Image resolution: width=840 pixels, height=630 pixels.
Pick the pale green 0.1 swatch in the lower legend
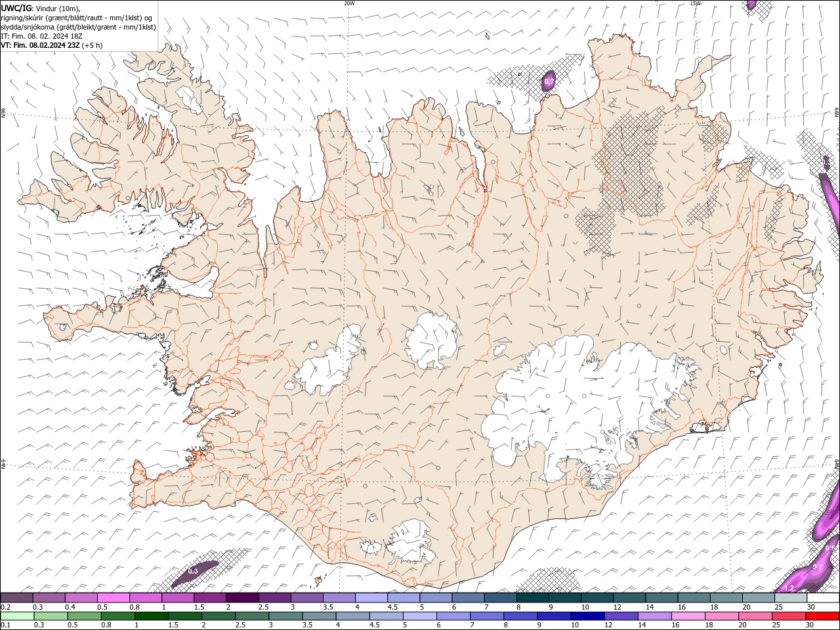tap(17, 616)
